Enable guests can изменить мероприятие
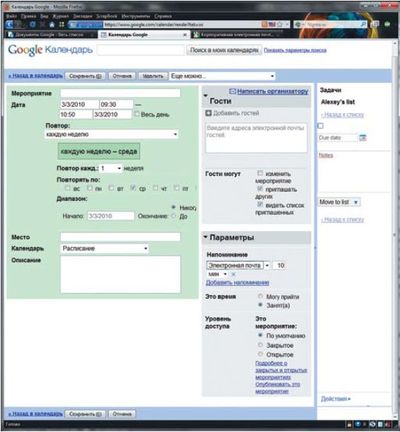 pos(260,173)
